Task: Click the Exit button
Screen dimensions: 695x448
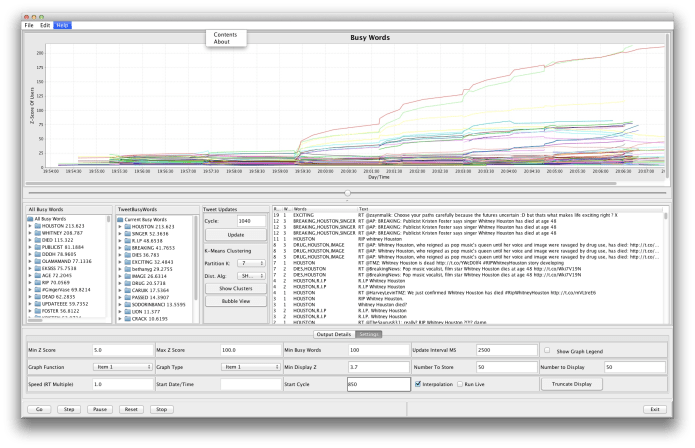Action: 655,409
